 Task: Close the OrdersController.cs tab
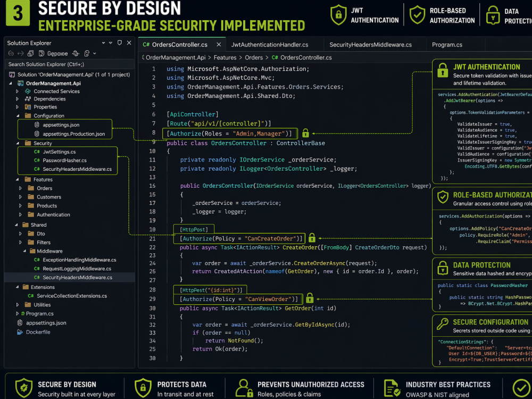coord(219,45)
